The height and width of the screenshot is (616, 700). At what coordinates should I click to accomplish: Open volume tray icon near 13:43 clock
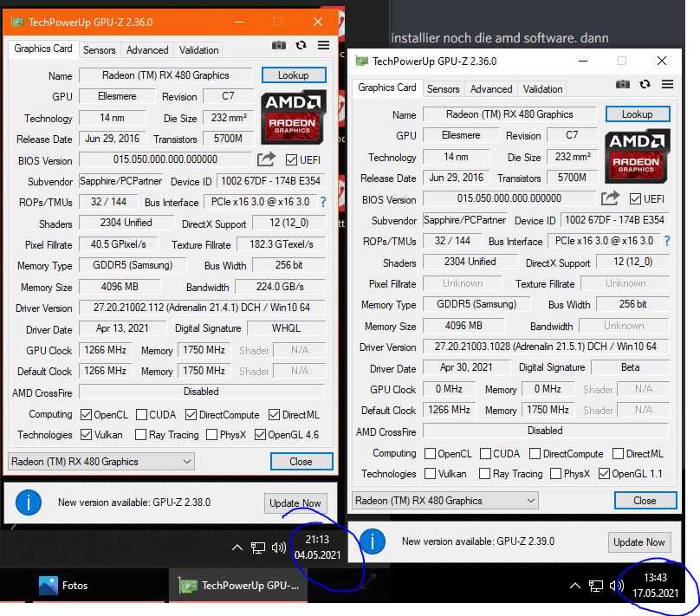pos(617,585)
